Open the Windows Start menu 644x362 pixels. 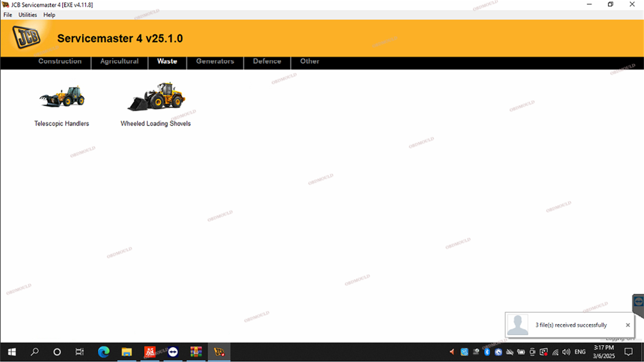click(x=12, y=352)
